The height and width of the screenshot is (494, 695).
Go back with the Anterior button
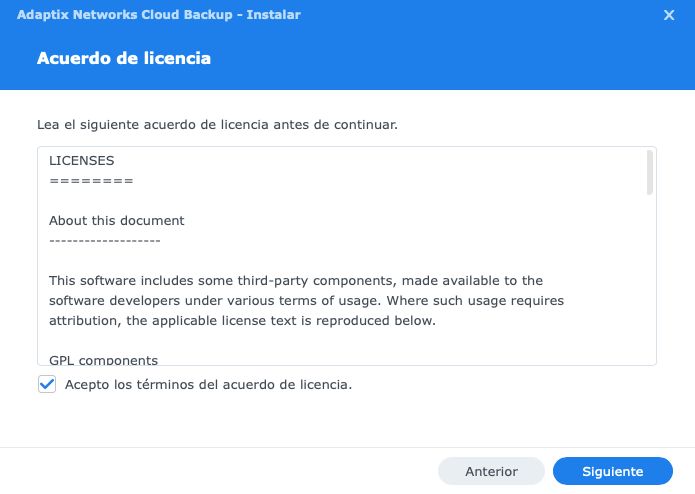[491, 471]
